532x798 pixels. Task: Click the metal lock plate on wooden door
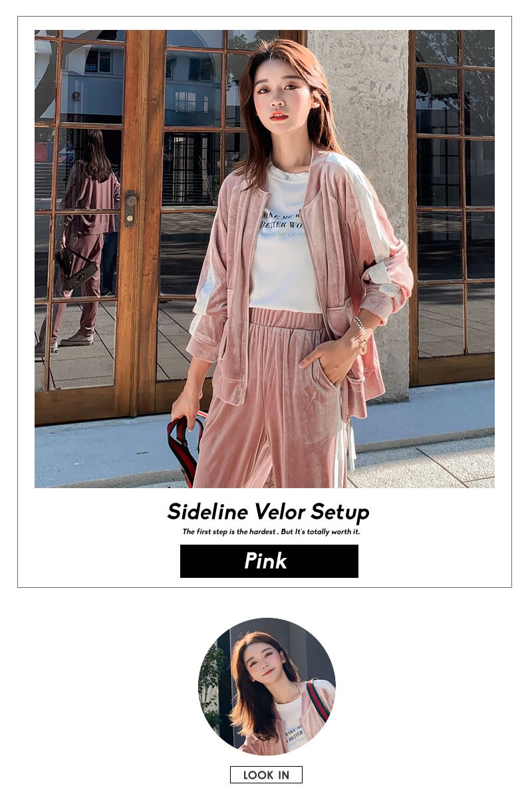coord(130,208)
